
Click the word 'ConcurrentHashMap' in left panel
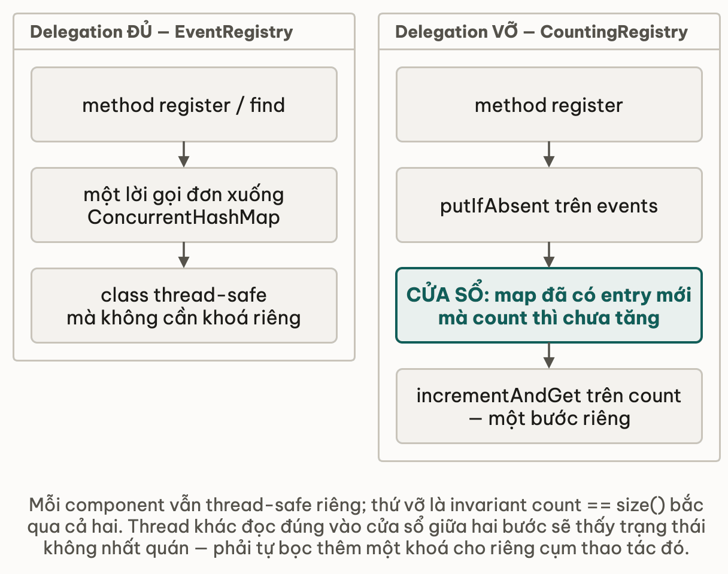(x=184, y=217)
